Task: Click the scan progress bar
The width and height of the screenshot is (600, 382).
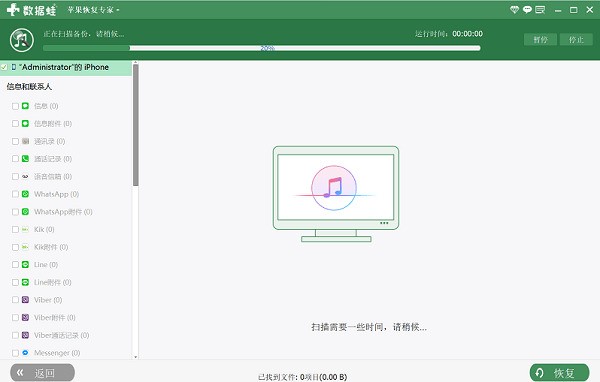Action: (262, 48)
